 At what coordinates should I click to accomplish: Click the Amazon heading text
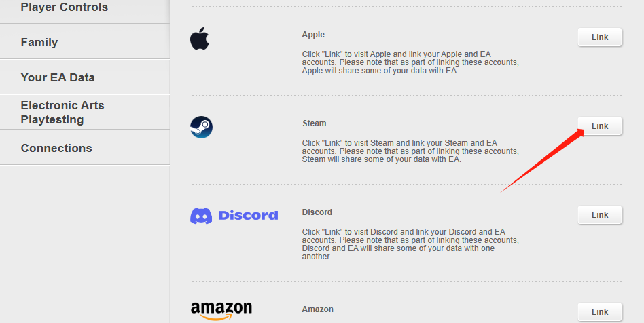pyautogui.click(x=317, y=309)
